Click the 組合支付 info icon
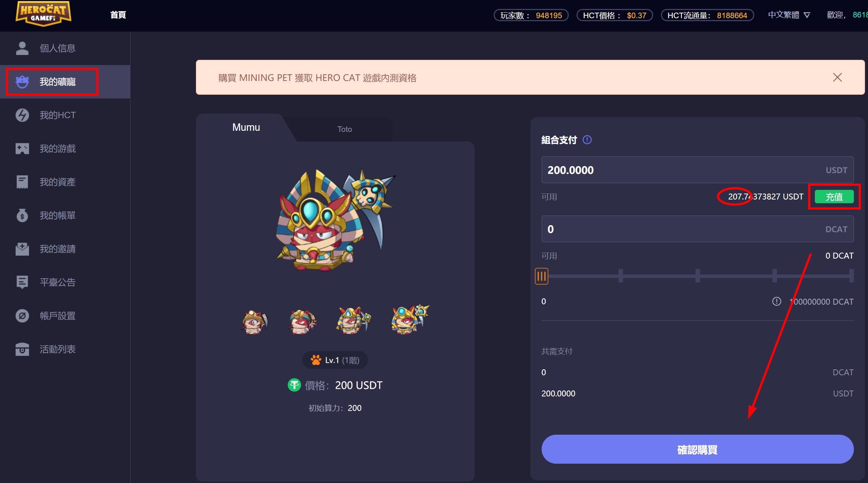This screenshot has height=483, width=868. [x=587, y=140]
